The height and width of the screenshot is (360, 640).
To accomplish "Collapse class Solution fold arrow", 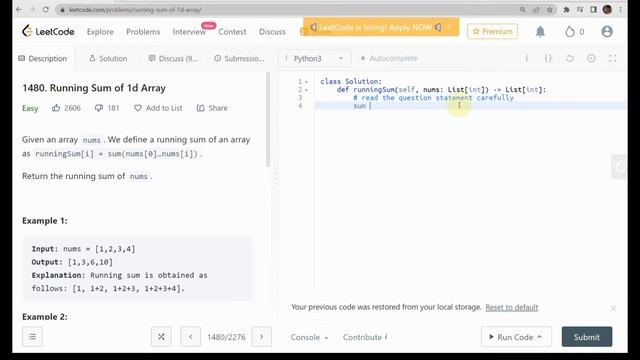I will click(307, 82).
